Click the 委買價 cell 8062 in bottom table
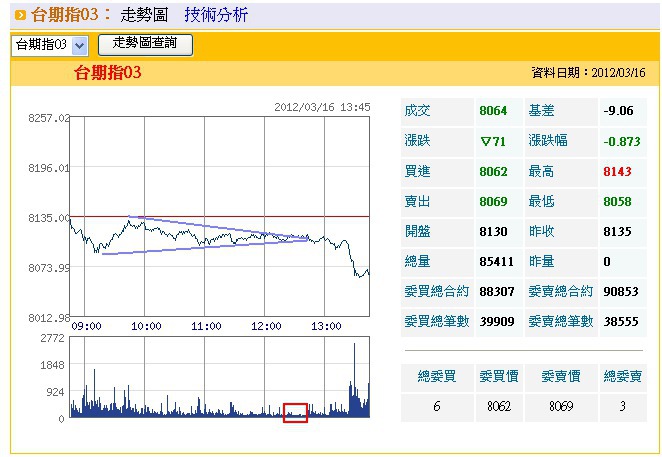 point(499,406)
